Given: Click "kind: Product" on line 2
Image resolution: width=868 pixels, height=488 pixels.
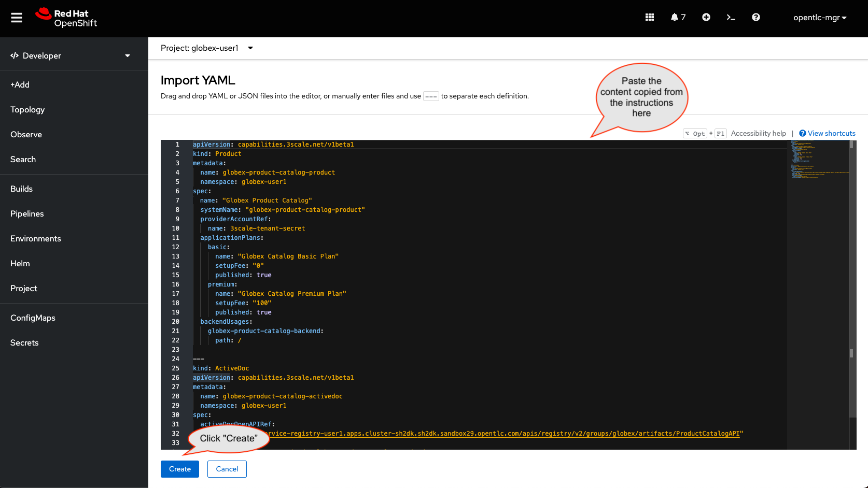Looking at the screenshot, I should (217, 154).
